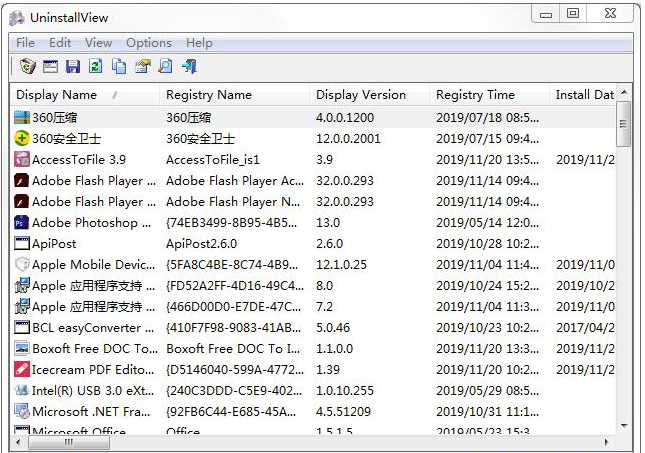Click version cell 4.5.51209

pyautogui.click(x=343, y=411)
